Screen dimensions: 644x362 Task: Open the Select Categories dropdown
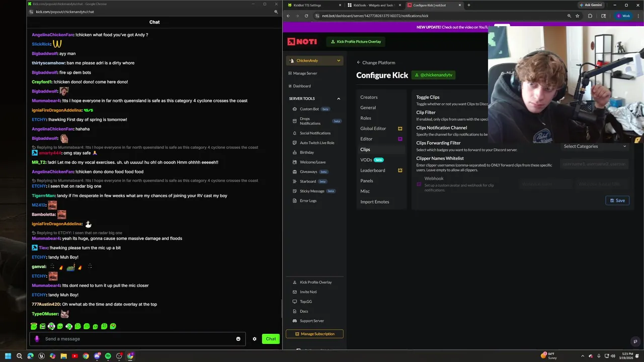595,146
